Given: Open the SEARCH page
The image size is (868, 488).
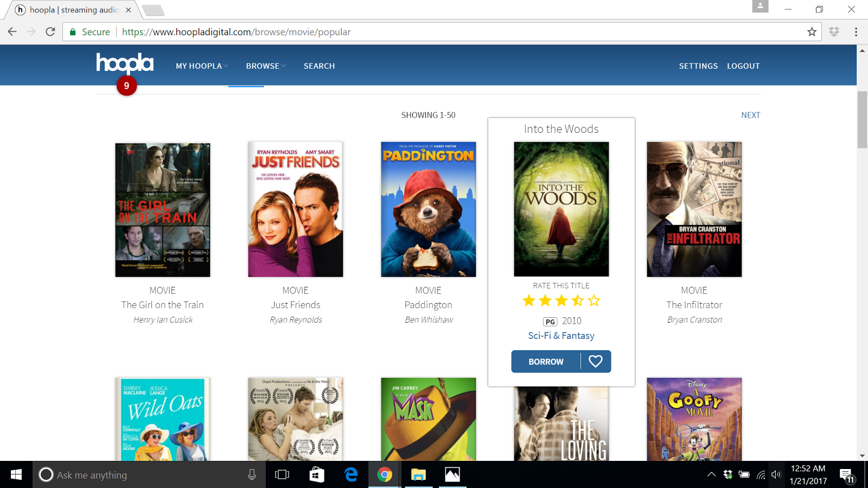Looking at the screenshot, I should 319,66.
